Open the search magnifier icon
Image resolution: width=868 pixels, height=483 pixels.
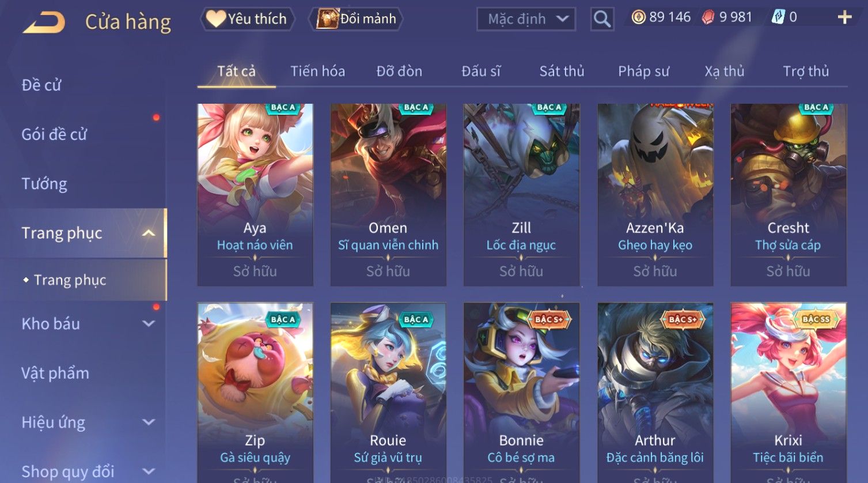[602, 19]
